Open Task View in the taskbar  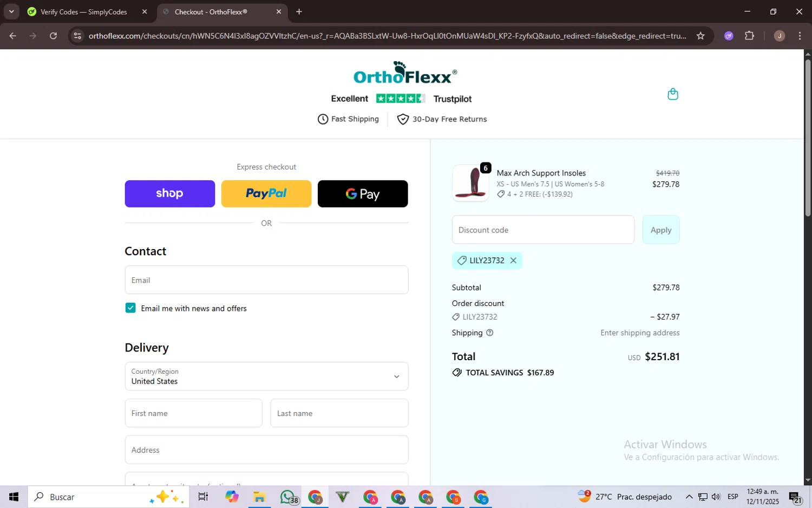(x=203, y=497)
